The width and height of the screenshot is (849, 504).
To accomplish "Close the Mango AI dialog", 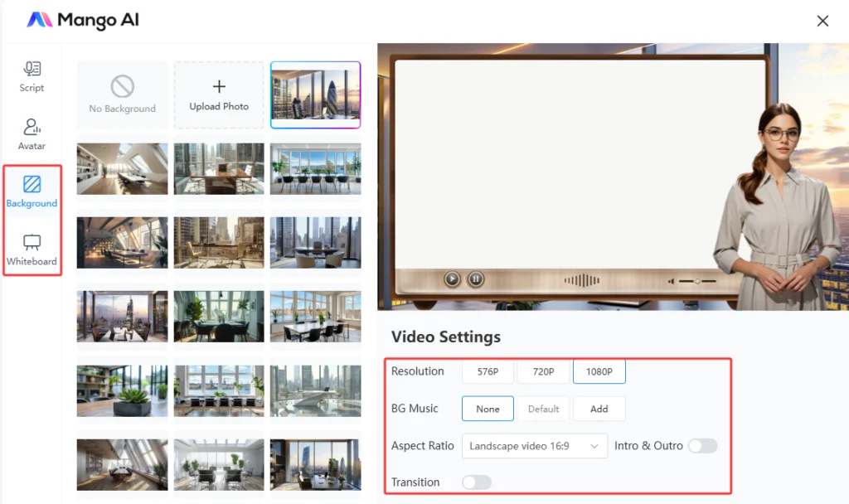I will (x=822, y=21).
